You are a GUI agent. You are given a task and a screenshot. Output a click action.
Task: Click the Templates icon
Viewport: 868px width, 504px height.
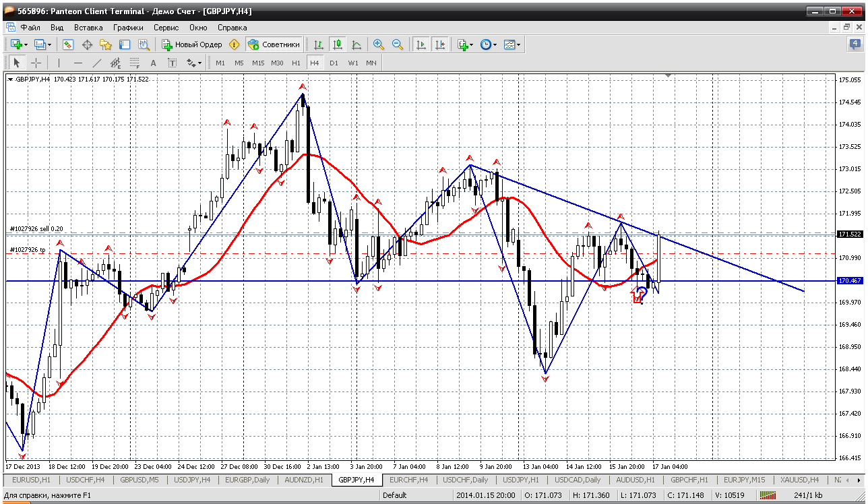tap(509, 44)
